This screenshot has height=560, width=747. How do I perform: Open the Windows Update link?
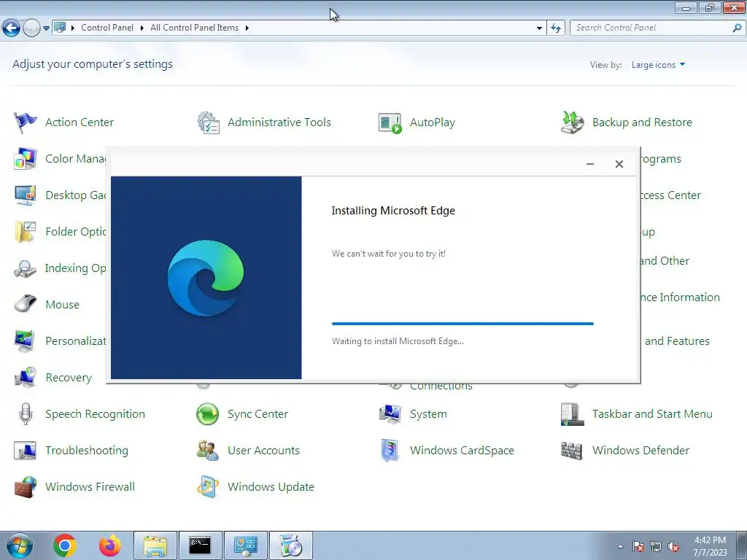pos(271,486)
